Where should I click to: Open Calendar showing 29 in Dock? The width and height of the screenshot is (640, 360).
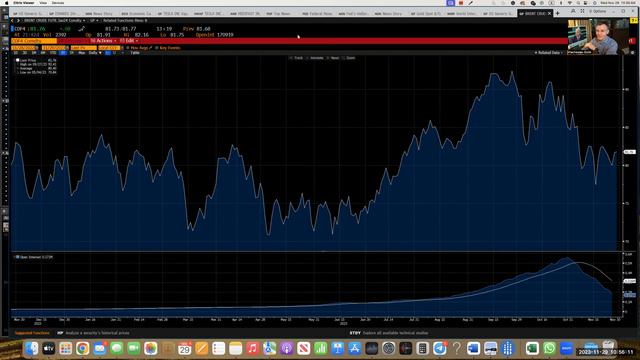coord(184,349)
